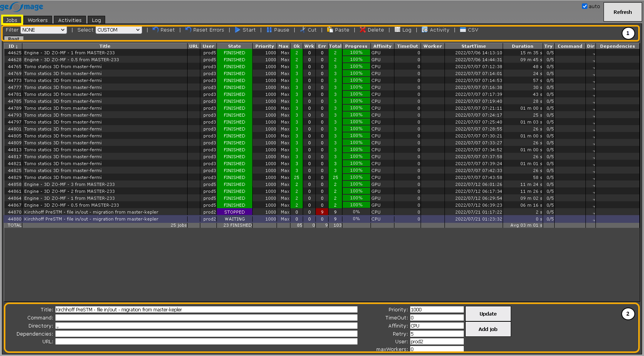The image size is (644, 356).
Task: Click the Update button
Action: click(488, 314)
